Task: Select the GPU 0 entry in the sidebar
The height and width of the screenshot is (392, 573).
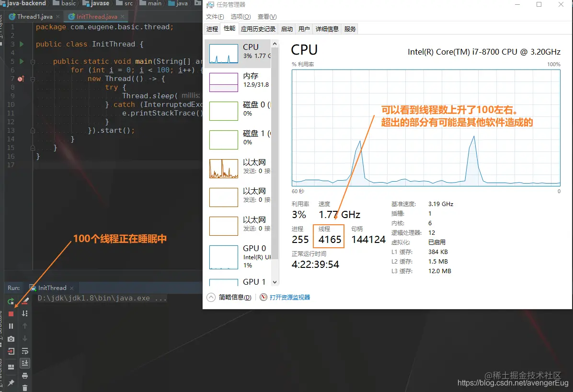Action: (238, 256)
